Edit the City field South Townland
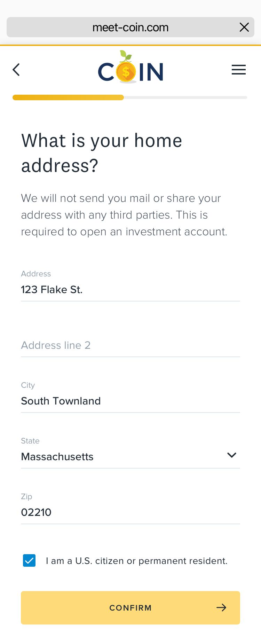This screenshot has height=644, width=261. coord(130,401)
